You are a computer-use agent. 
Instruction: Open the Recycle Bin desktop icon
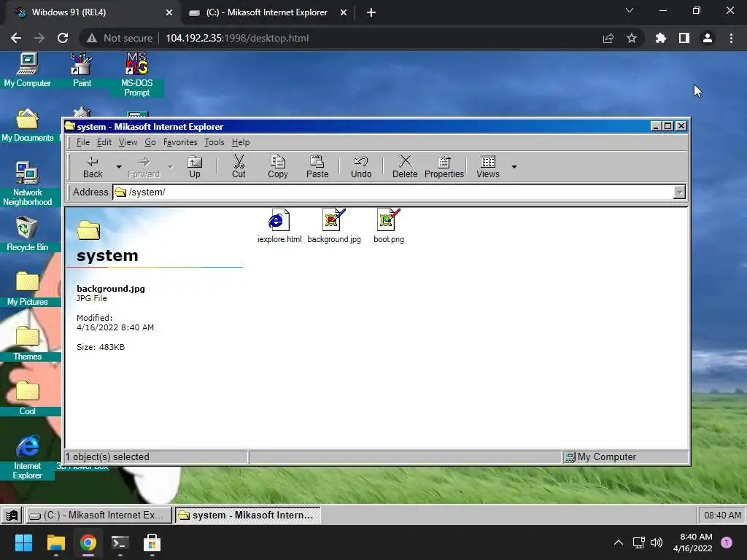[x=27, y=234]
